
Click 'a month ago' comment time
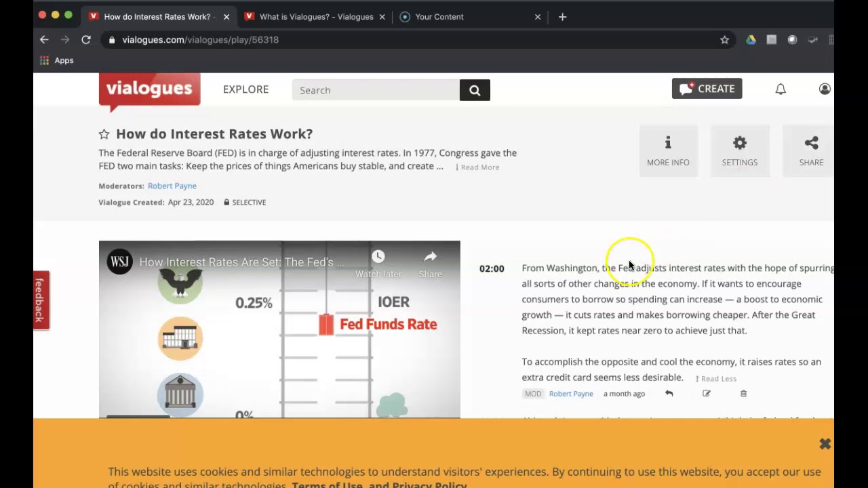pos(624,394)
